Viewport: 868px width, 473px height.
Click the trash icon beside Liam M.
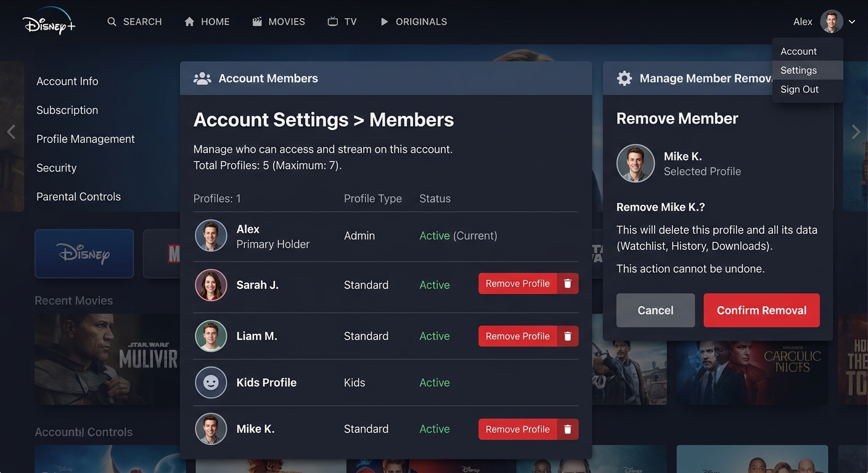click(x=567, y=336)
